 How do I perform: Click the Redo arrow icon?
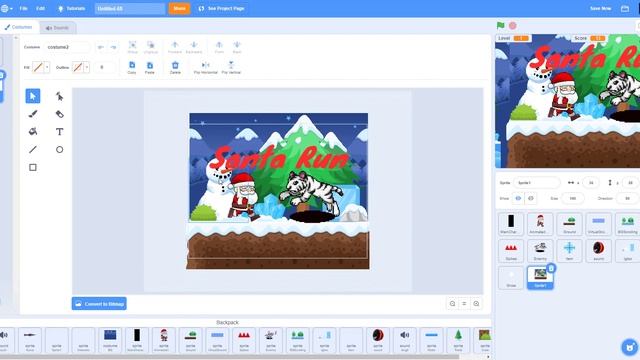(x=113, y=47)
